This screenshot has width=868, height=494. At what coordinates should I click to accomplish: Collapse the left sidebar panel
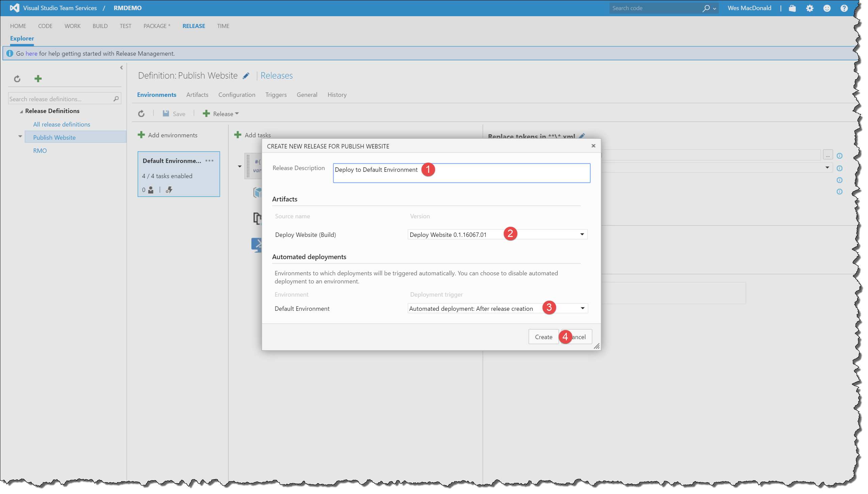pos(121,67)
